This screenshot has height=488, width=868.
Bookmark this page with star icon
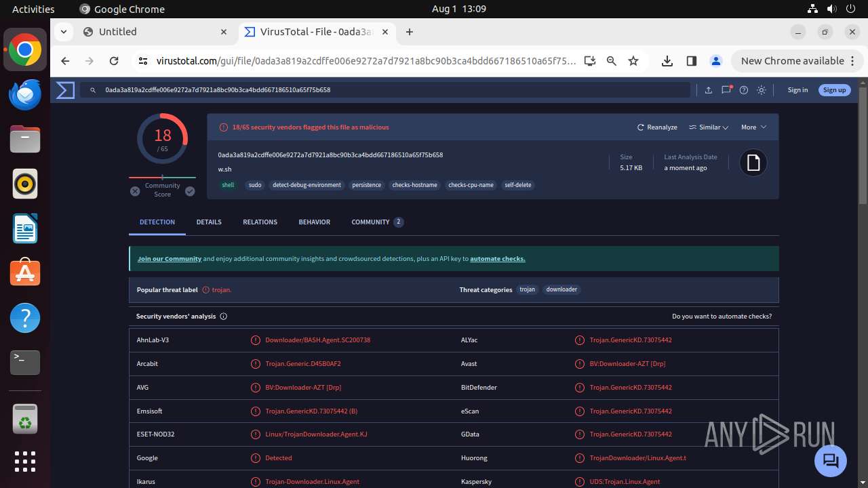tap(633, 61)
